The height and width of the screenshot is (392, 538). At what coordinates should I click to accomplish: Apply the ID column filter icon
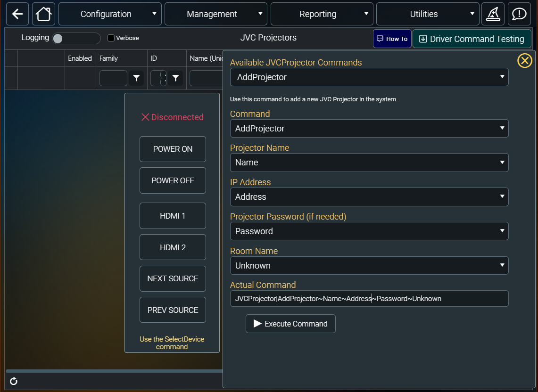pos(175,78)
